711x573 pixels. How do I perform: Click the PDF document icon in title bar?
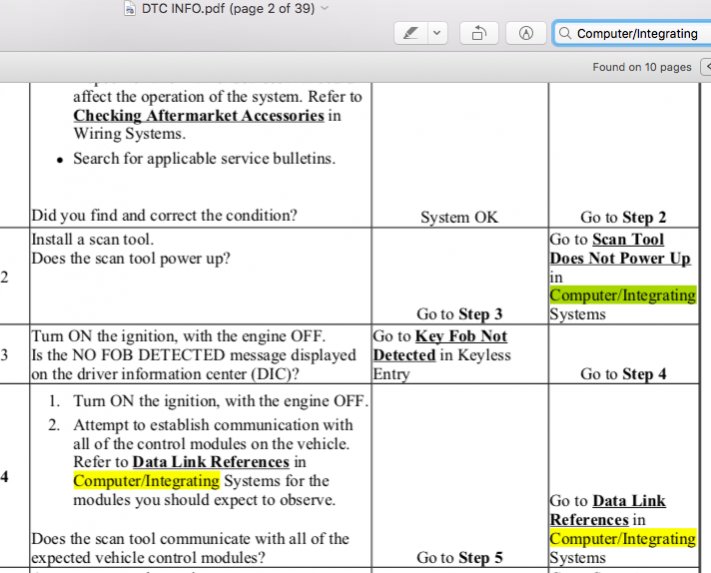click(131, 8)
